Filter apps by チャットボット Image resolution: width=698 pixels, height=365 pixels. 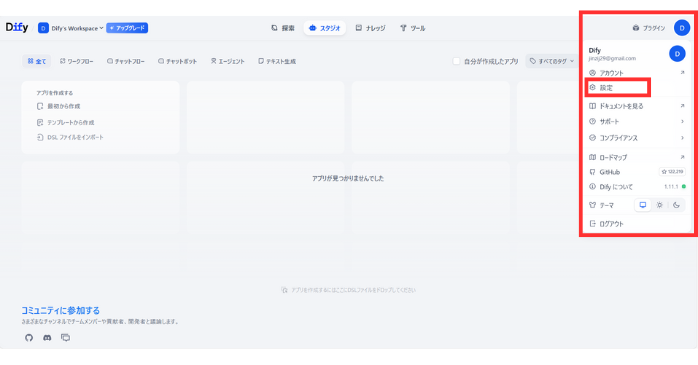point(177,61)
